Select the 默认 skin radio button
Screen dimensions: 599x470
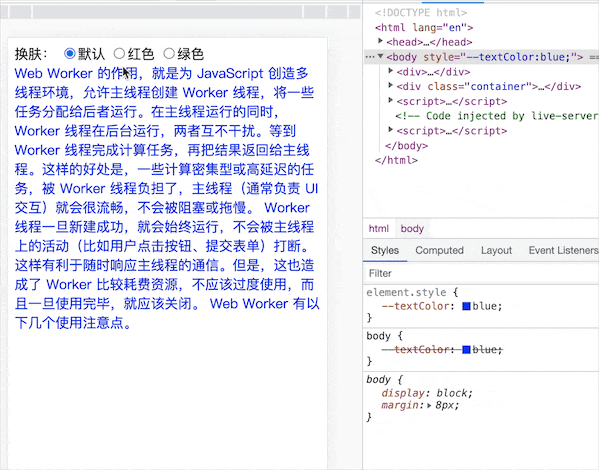tap(70, 53)
